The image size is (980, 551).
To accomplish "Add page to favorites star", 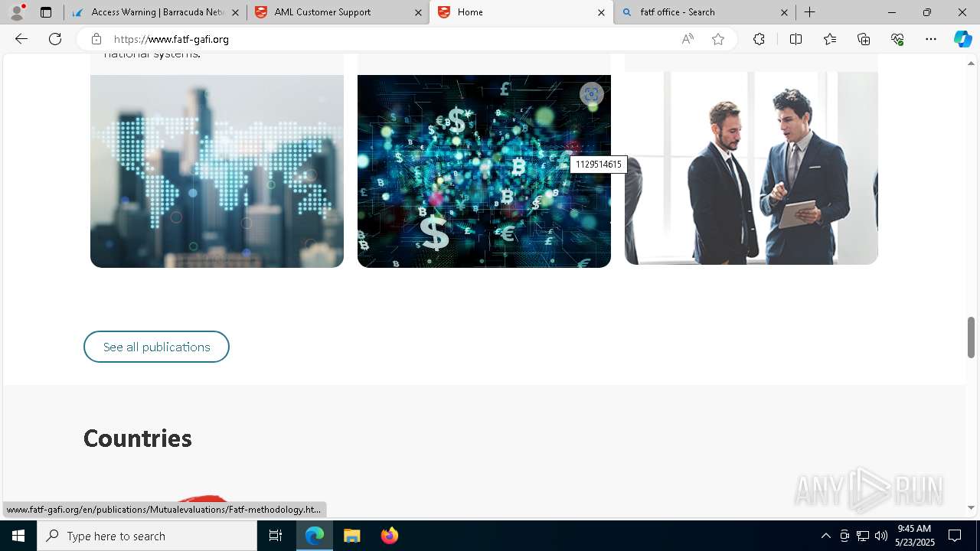I will tap(718, 39).
